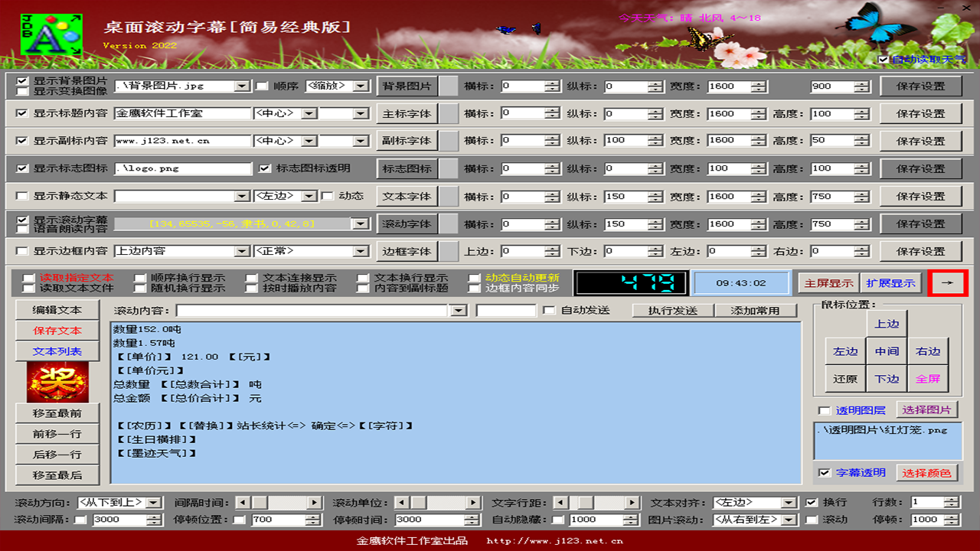
Task: Disable 自动读取天气 checkbox
Action: click(x=884, y=60)
